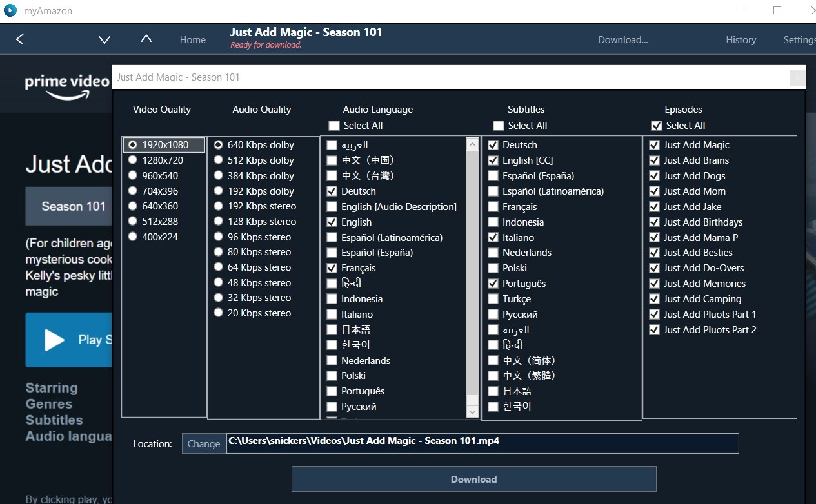The image size is (816, 504).
Task: Check Select All under Audio Language
Action: click(x=333, y=126)
